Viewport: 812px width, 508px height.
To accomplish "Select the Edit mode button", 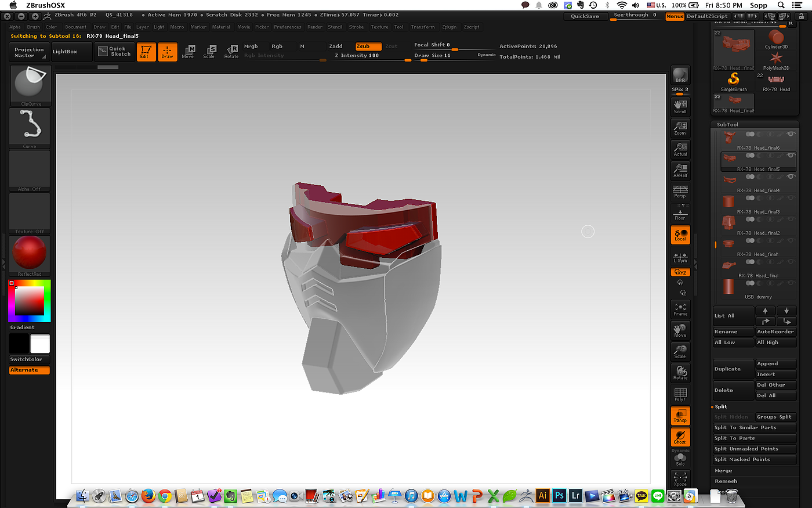I will [x=146, y=52].
